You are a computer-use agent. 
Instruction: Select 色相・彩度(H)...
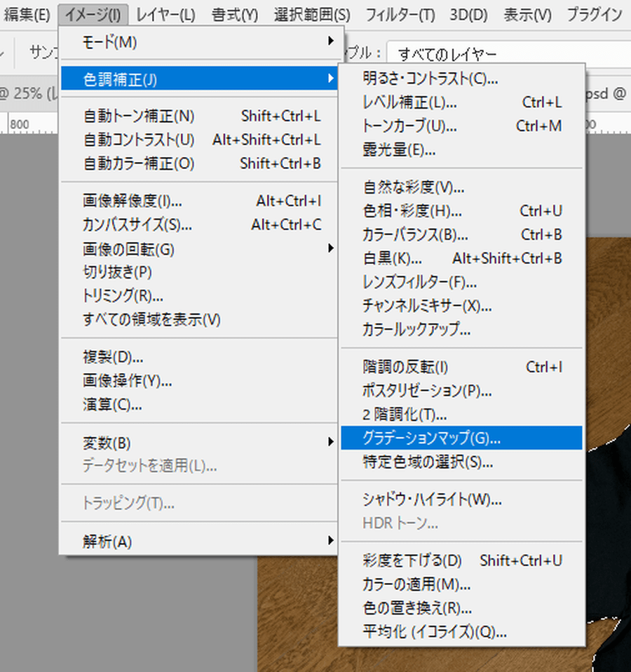461,211
